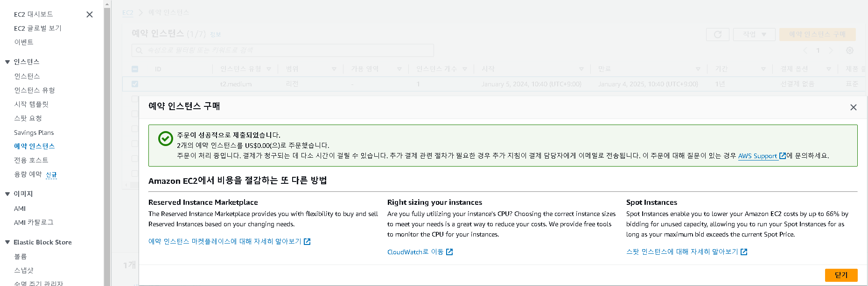Open AMI 카탈로그 in sidebar
This screenshot has width=868, height=286.
34,223
